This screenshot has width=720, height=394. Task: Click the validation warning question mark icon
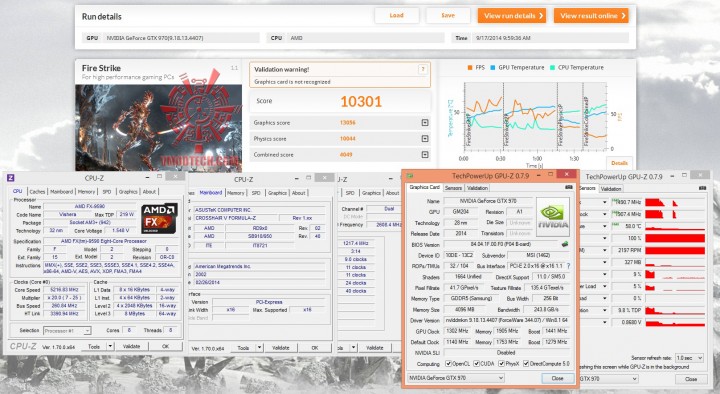422,69
